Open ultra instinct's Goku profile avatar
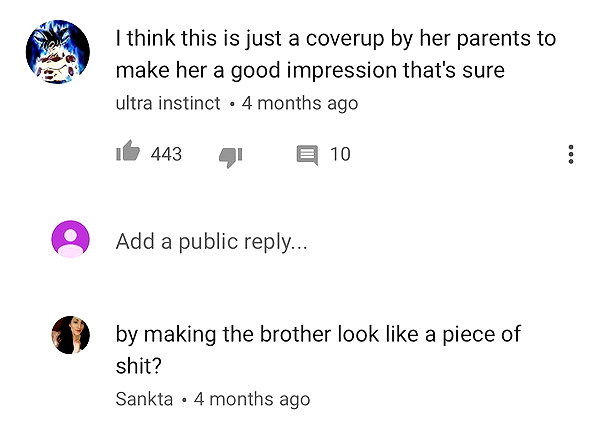 point(58,52)
